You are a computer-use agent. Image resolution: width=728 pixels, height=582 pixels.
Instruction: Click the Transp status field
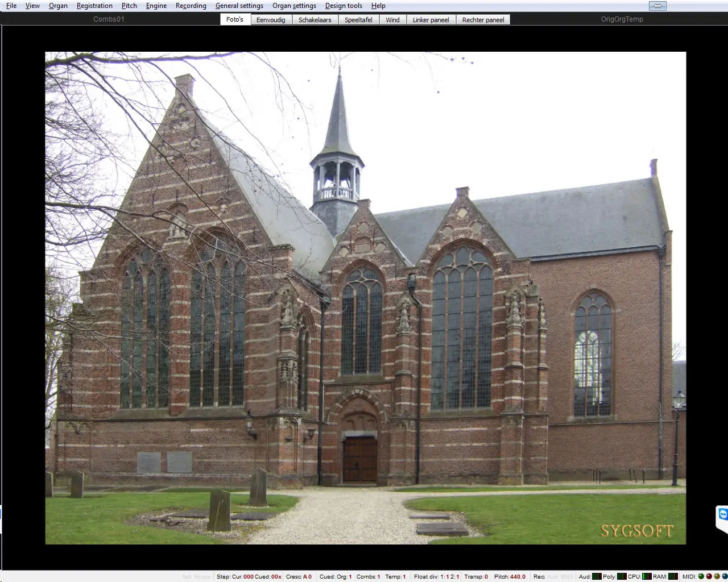476,576
